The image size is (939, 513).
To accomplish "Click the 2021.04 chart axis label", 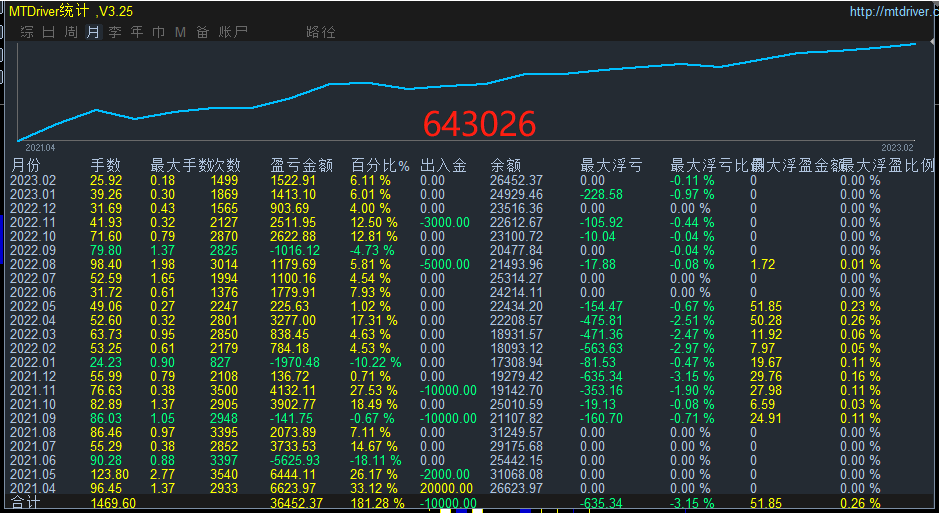I will tap(40, 147).
